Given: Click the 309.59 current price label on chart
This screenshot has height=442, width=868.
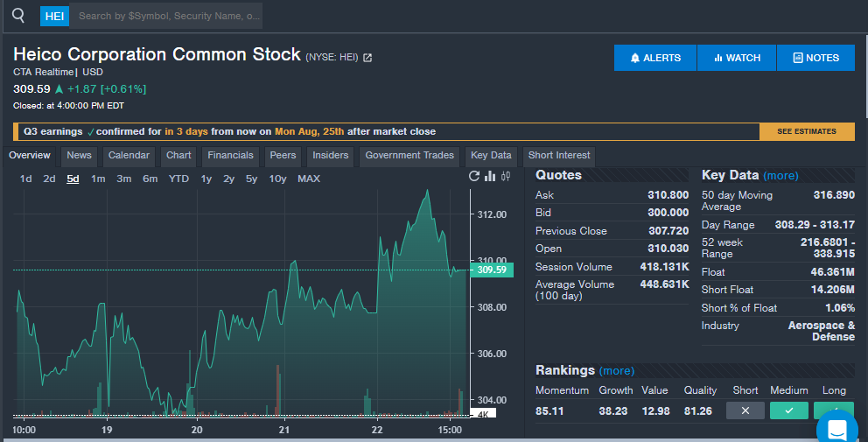Looking at the screenshot, I should (492, 270).
